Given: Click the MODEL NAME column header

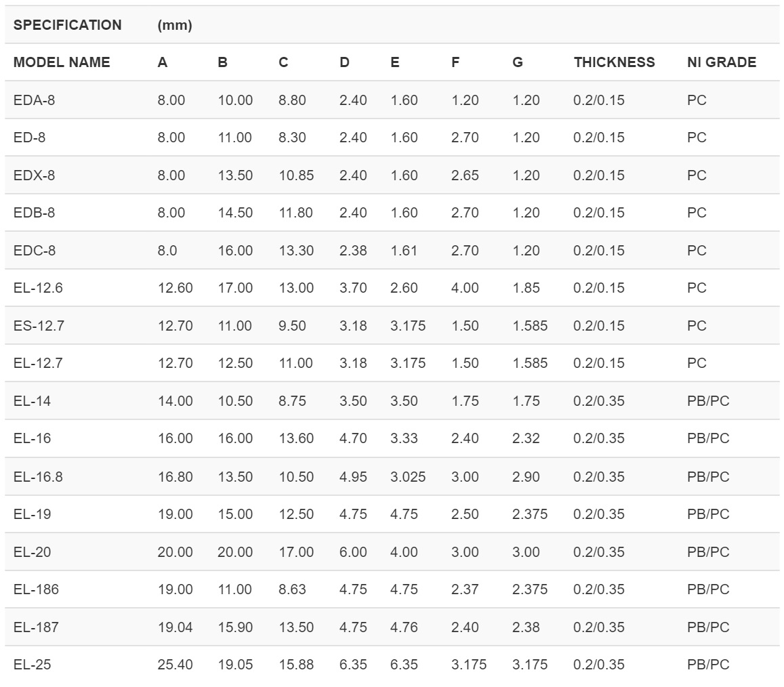Looking at the screenshot, I should click(x=62, y=62).
